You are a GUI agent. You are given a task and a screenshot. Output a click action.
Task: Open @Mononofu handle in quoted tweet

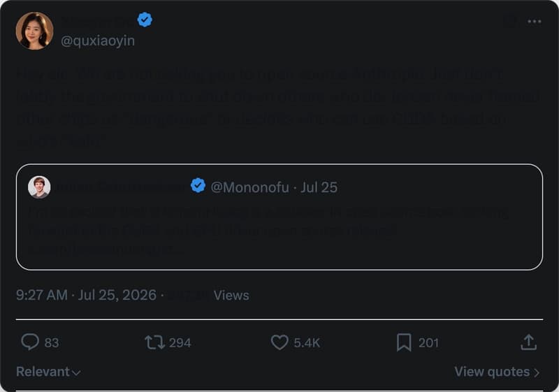(x=249, y=187)
